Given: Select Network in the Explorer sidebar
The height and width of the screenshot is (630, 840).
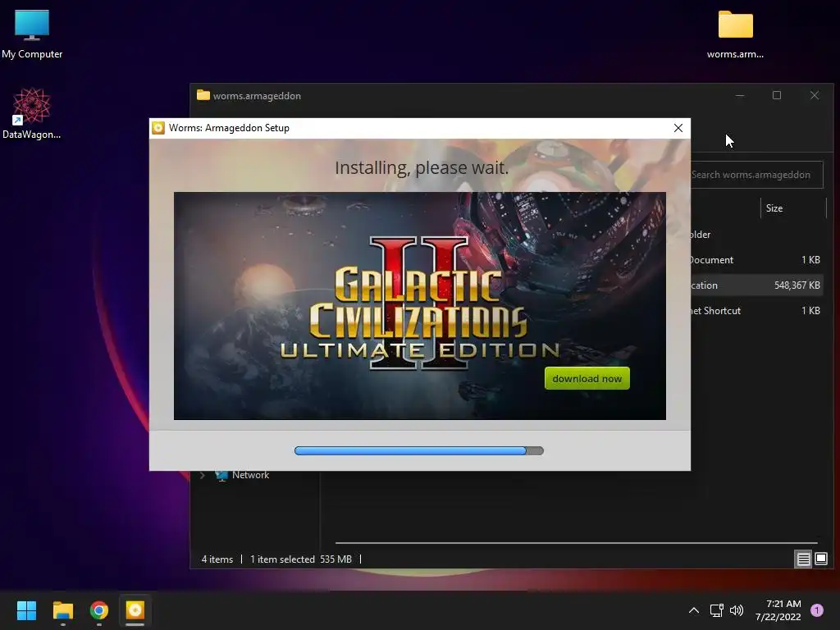Looking at the screenshot, I should pyautogui.click(x=250, y=475).
